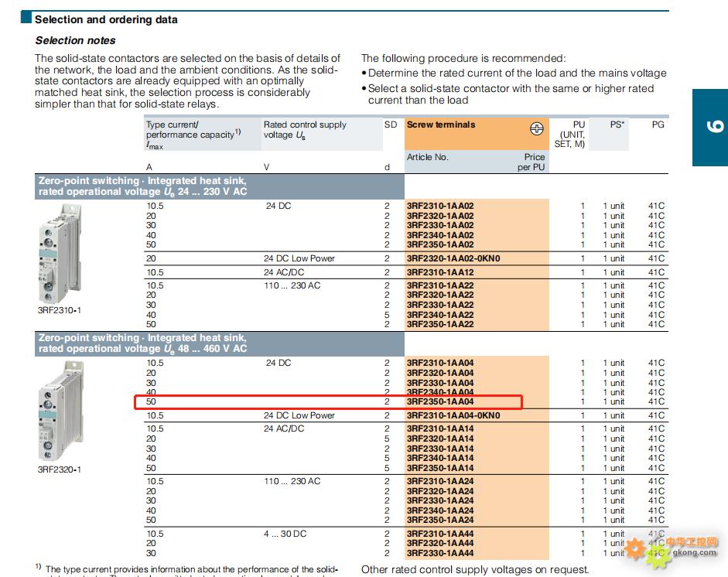Select article number 3RF2310-1AA14

[x=440, y=428]
